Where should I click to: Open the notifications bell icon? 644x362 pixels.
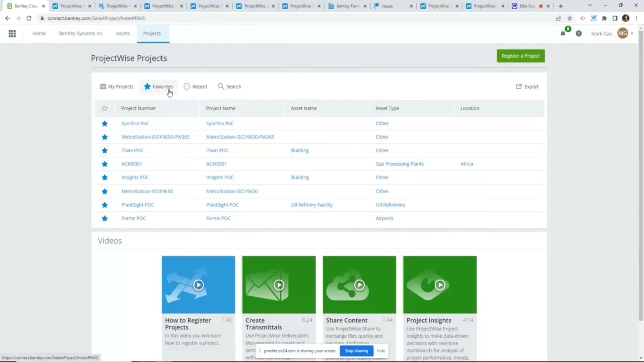point(563,33)
